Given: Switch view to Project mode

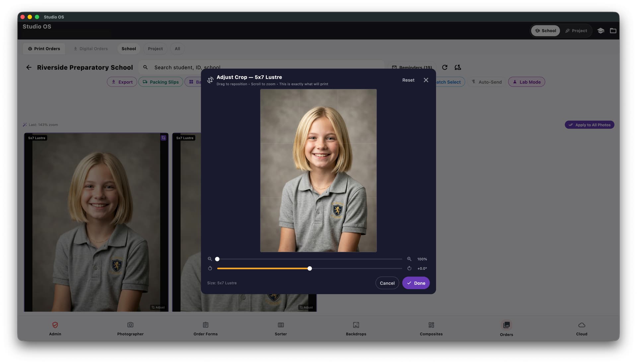Looking at the screenshot, I should 576,30.
